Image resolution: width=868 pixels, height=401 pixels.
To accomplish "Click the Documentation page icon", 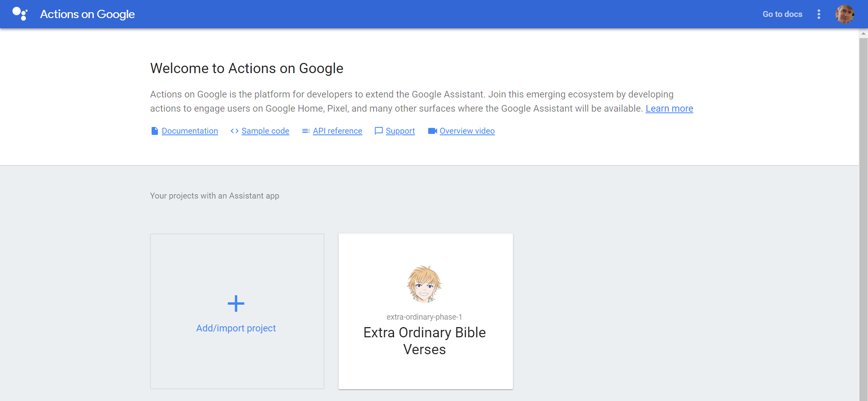I will pos(154,131).
